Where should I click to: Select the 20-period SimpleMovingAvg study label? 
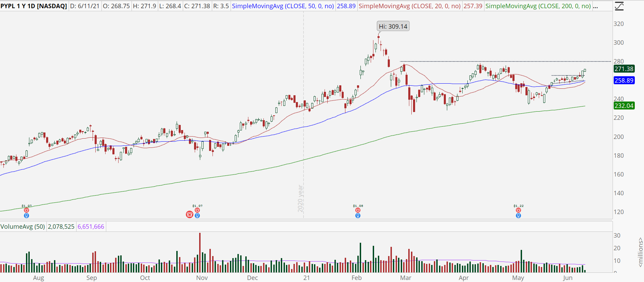pos(410,6)
